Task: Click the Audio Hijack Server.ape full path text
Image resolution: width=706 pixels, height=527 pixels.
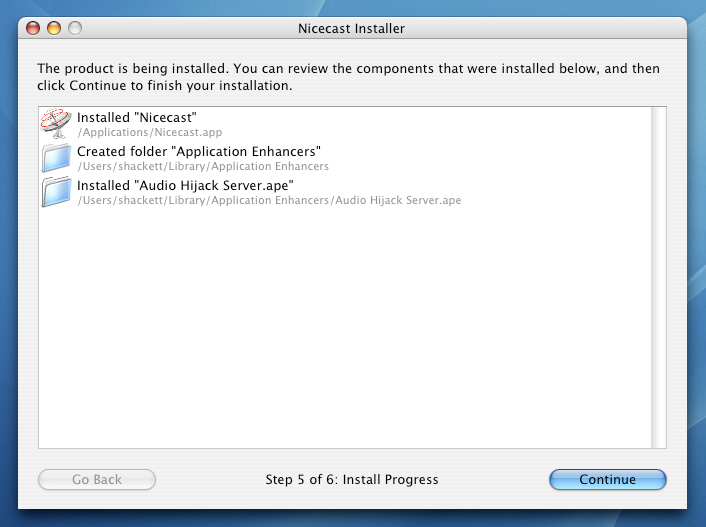Action: pos(269,200)
